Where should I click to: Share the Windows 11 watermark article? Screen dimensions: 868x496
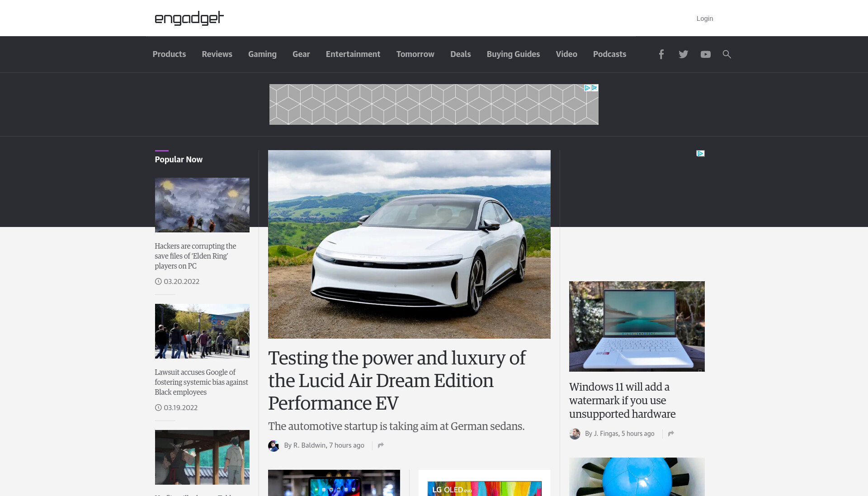671,434
